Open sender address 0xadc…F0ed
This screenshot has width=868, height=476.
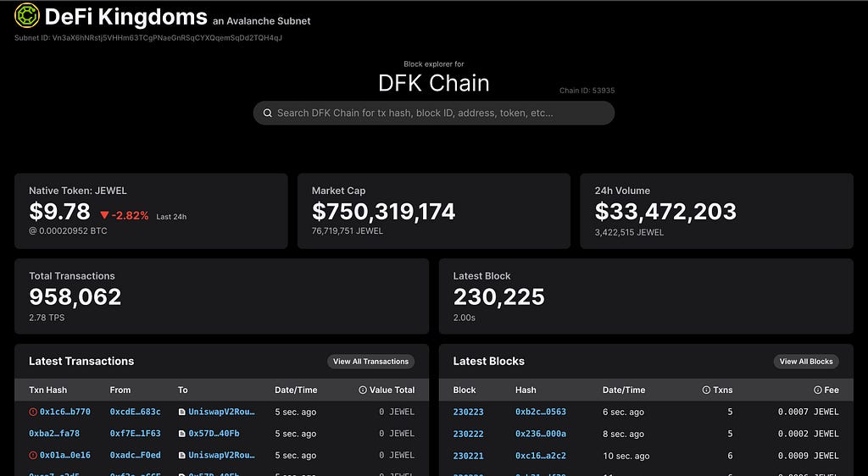(x=135, y=456)
